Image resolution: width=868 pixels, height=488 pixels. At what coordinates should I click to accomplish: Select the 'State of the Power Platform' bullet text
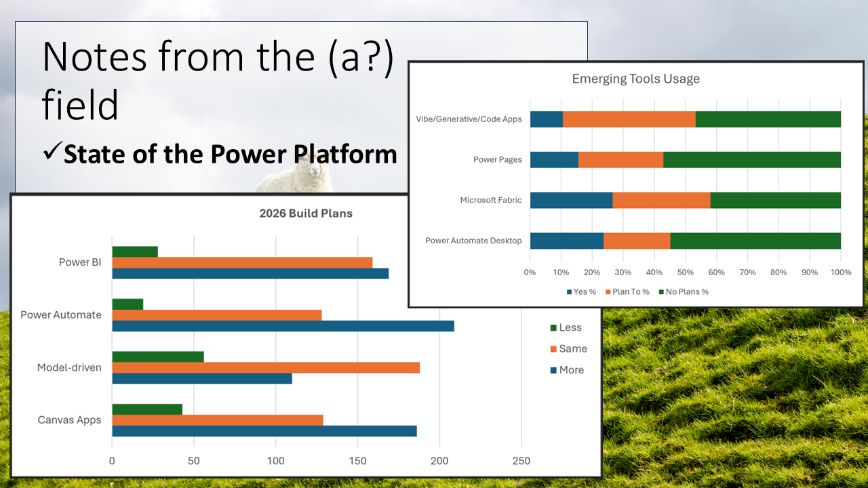click(x=230, y=155)
